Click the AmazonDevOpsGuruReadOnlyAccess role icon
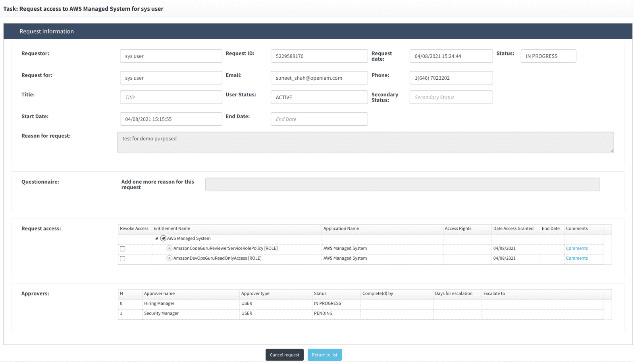The height and width of the screenshot is (364, 634). [x=170, y=259]
